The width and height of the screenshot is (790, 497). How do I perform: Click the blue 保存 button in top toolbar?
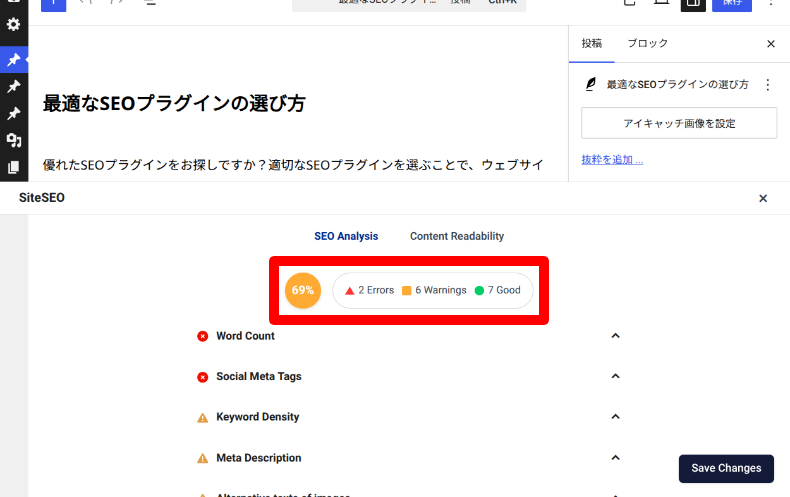732,4
